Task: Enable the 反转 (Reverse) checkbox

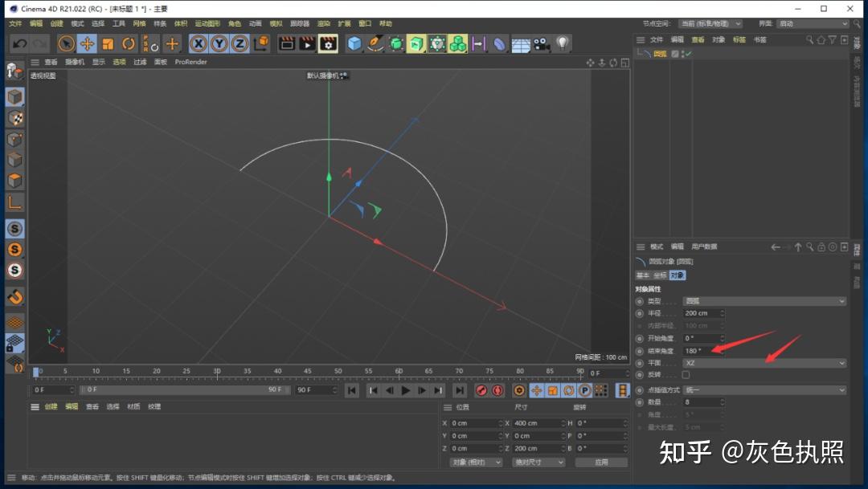Action: click(x=686, y=375)
